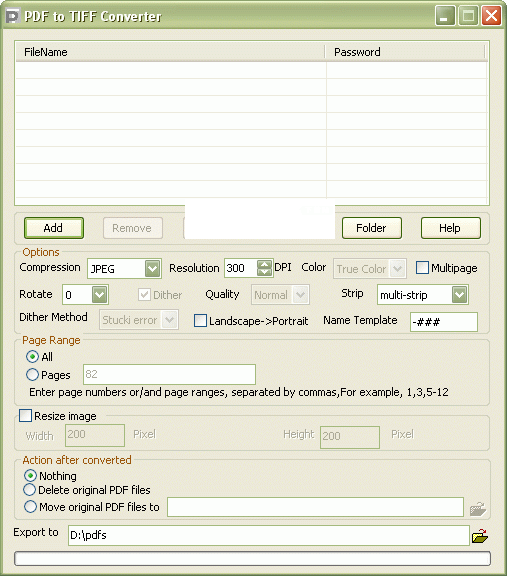Increase Resolution with the up arrow
Viewport: 507px width, 576px height.
tap(264, 264)
